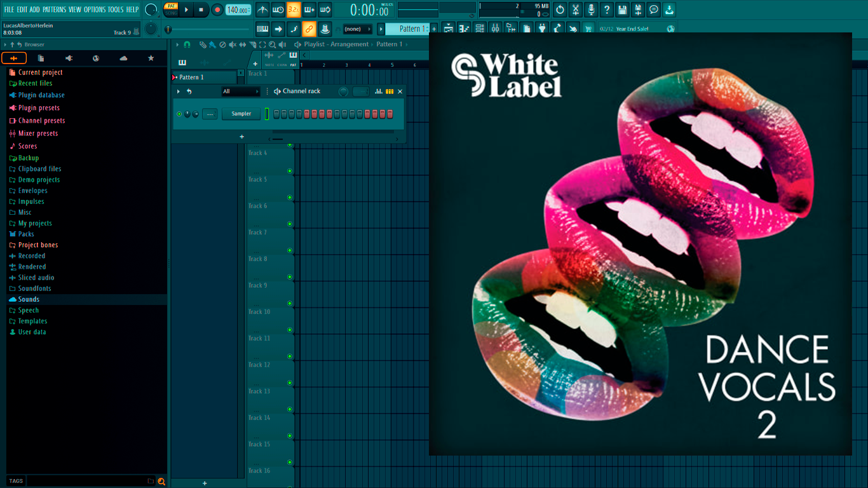Viewport: 868px width, 488px height.
Task: Open the help question mark button
Action: [x=607, y=10]
